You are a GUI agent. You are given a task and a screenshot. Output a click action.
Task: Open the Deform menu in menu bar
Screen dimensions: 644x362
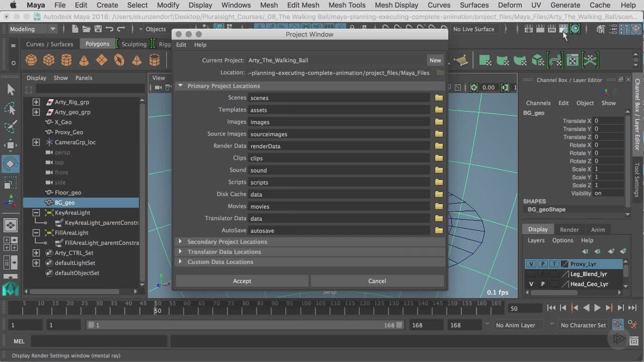tap(510, 5)
